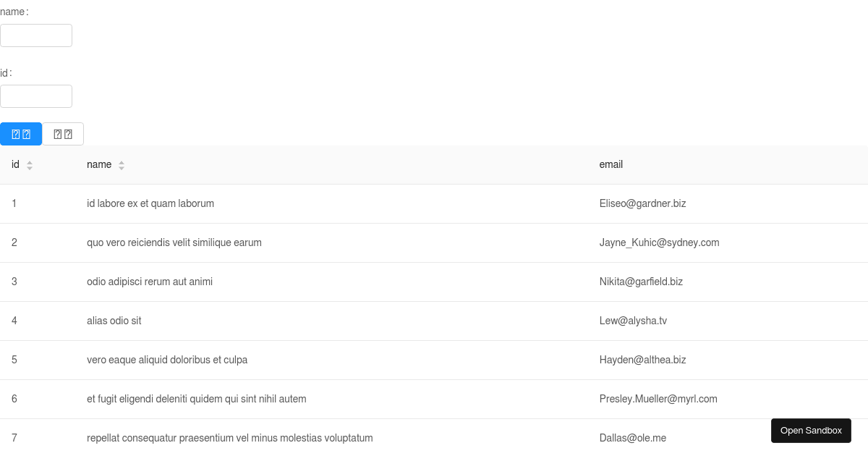Select 'odio adipisci rerum aut animi' cell
This screenshot has width=868, height=456.
(331, 282)
